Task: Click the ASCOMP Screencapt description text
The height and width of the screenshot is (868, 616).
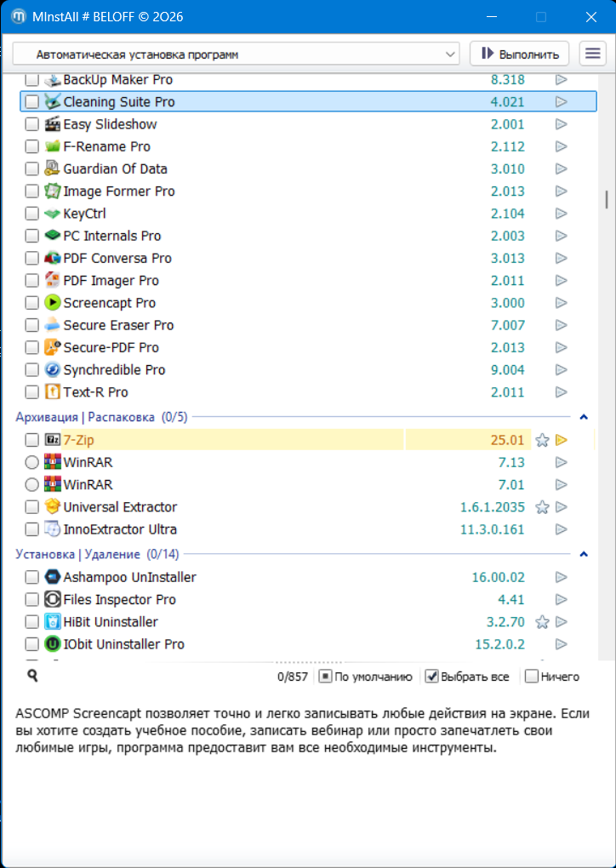Action: 303,731
